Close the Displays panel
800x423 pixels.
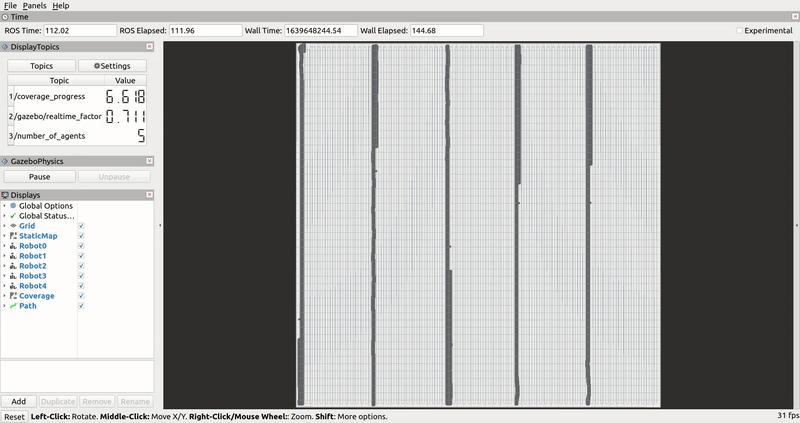click(x=149, y=194)
